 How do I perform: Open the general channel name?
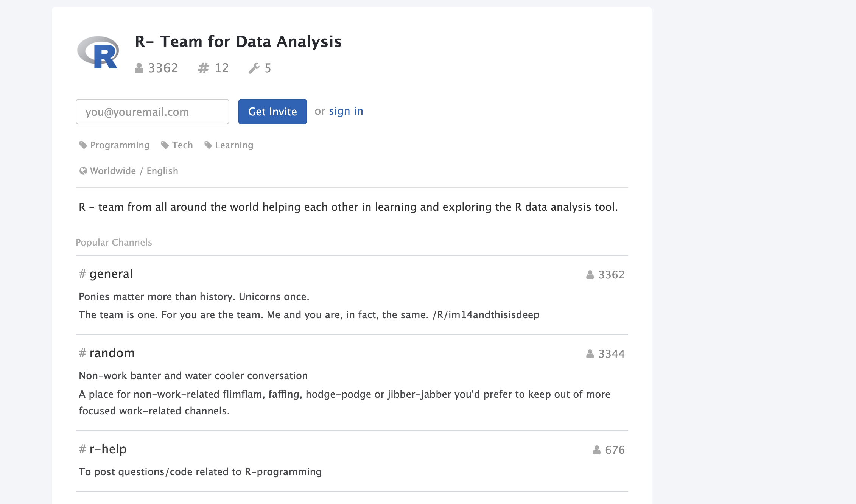coord(111,274)
